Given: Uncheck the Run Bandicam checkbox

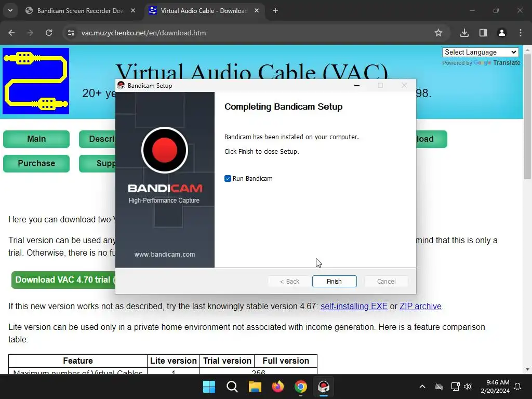Looking at the screenshot, I should pos(228,179).
